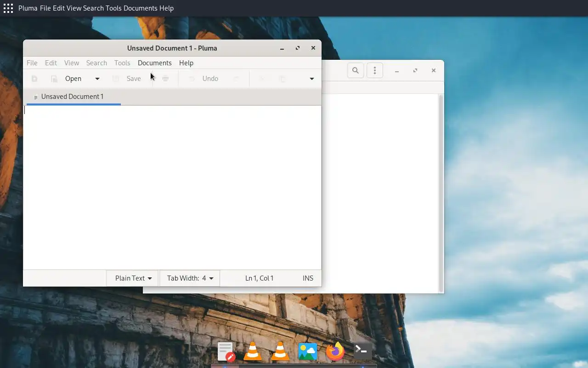Click the New document toolbar icon
Screen dimensions: 588x368
(x=34, y=79)
